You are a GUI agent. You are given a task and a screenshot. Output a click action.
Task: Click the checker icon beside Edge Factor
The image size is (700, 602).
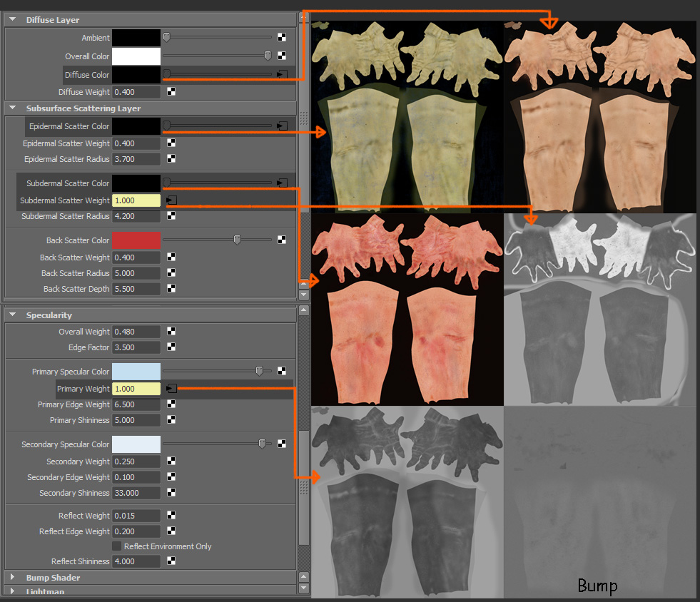tap(171, 347)
